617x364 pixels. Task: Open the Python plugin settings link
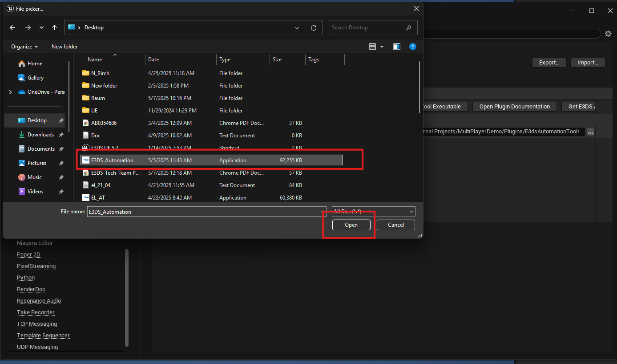pyautogui.click(x=26, y=278)
